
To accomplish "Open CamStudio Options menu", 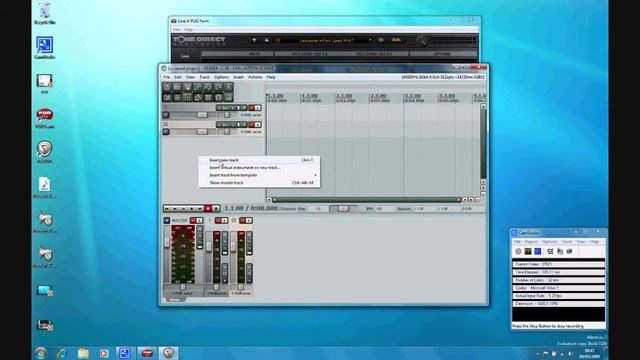I will (550, 242).
